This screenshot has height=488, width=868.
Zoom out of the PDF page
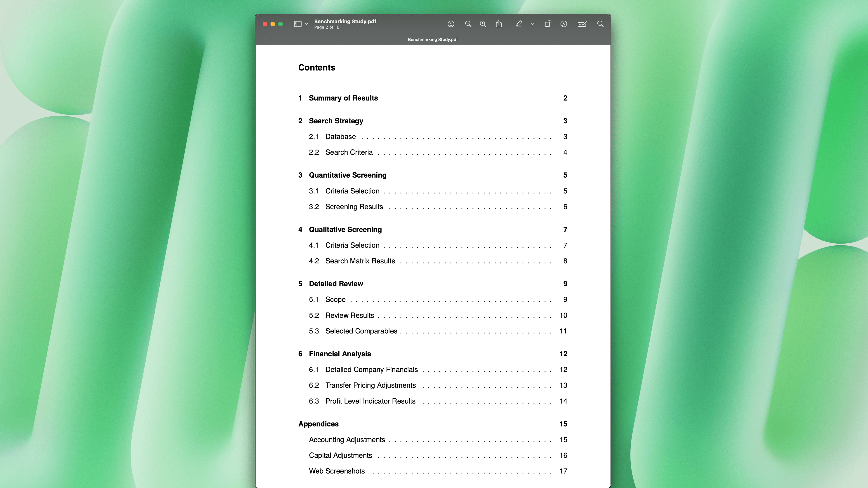coord(468,23)
